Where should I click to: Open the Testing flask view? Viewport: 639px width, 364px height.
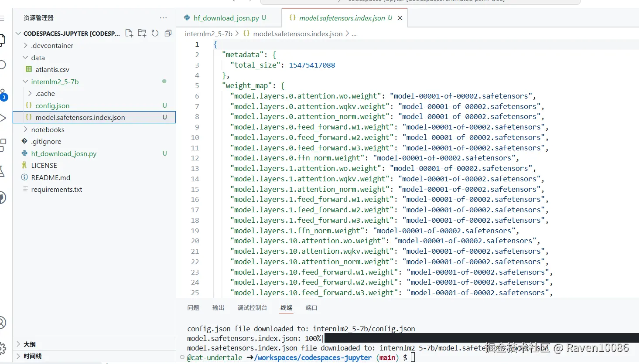(x=2, y=171)
